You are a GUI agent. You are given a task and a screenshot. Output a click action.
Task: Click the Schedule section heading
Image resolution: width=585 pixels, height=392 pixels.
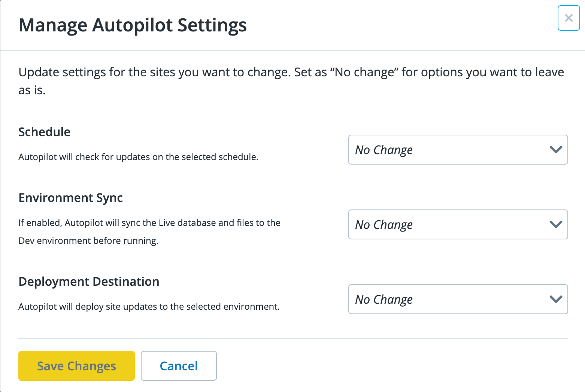coord(45,132)
